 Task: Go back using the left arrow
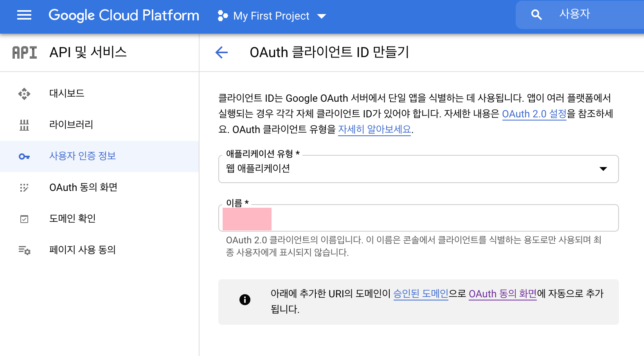221,52
